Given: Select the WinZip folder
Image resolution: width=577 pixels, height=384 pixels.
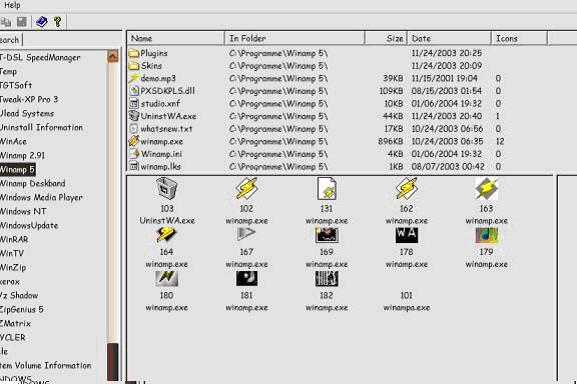Looking at the screenshot, I should pyautogui.click(x=13, y=267).
